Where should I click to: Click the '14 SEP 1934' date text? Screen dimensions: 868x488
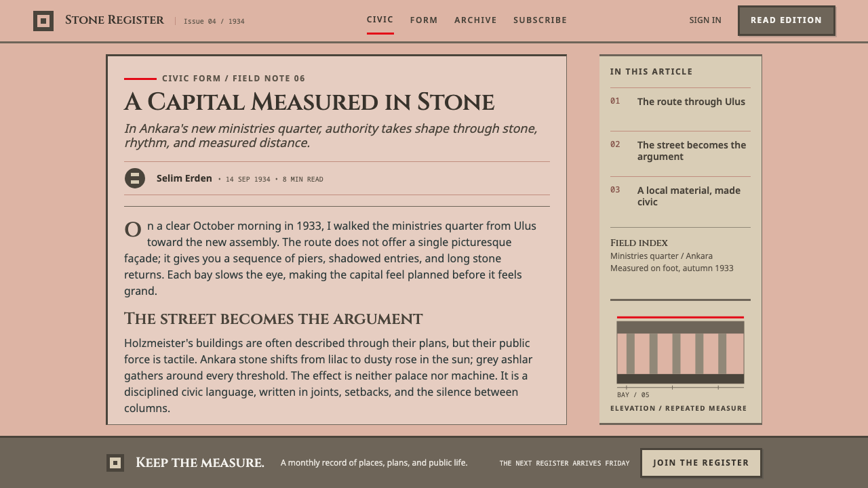(x=248, y=180)
